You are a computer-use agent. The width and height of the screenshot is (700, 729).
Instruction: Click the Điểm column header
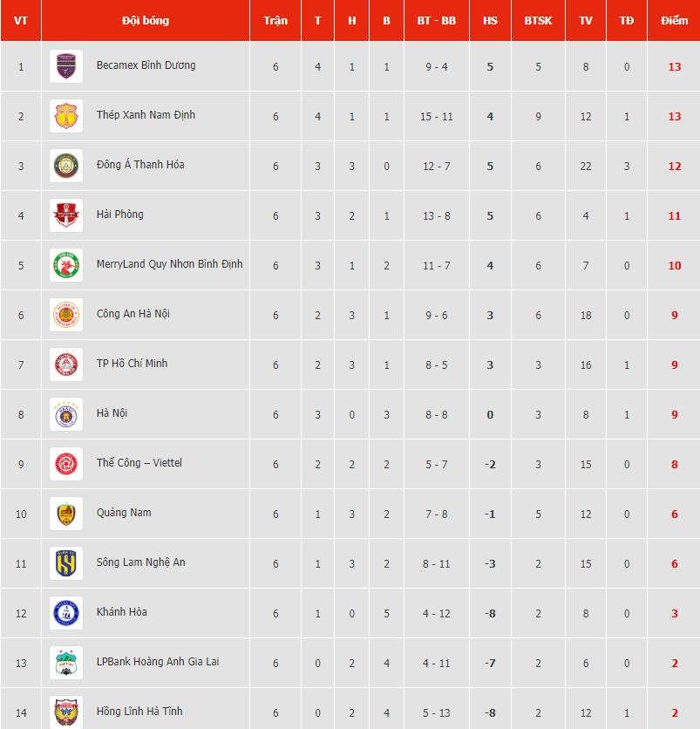point(674,20)
